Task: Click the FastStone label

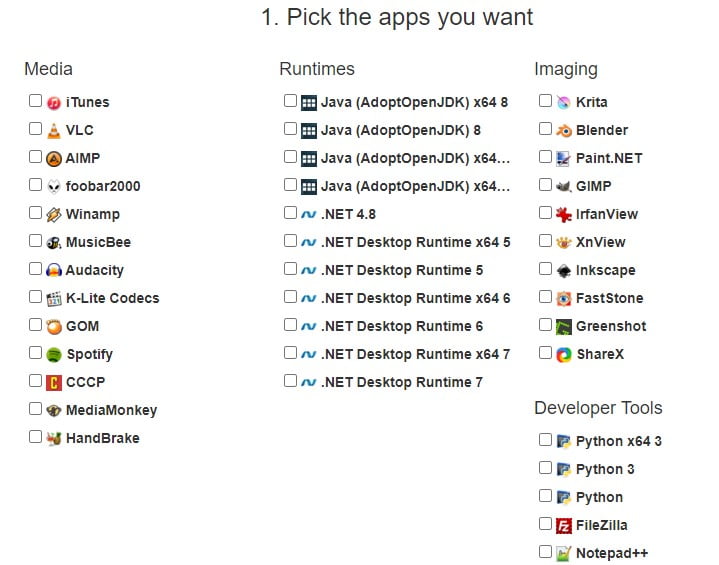Action: click(x=609, y=298)
